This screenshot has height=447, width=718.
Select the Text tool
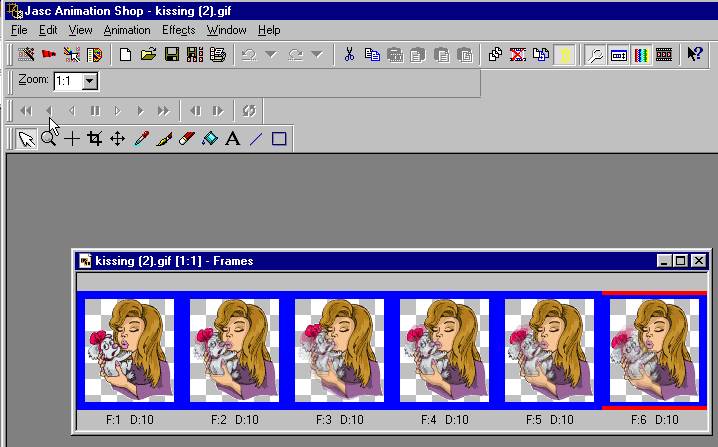tap(233, 138)
